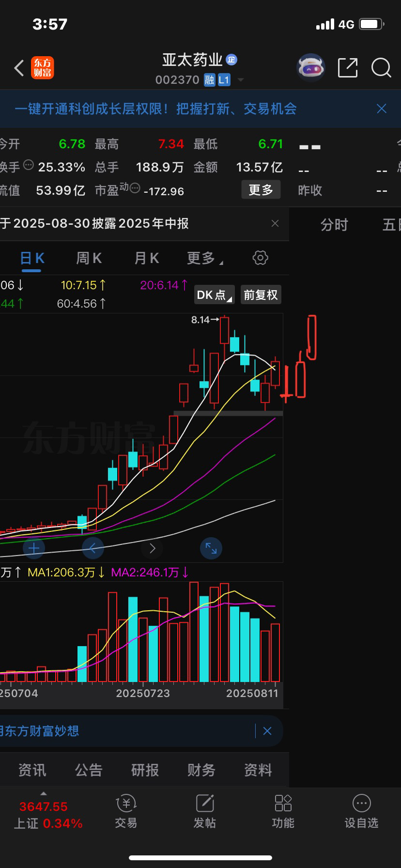This screenshot has height=868, width=401.
Task: Switch to 分时 tab
Action: coord(334,225)
